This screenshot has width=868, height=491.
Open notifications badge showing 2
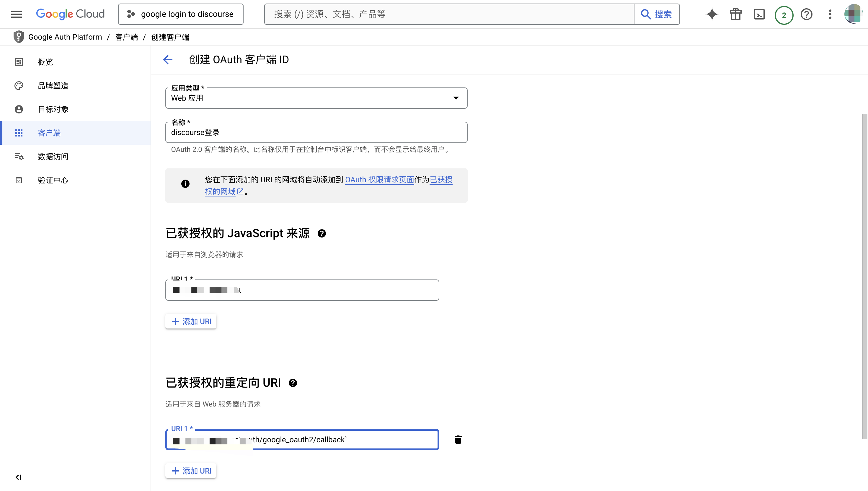tap(784, 15)
